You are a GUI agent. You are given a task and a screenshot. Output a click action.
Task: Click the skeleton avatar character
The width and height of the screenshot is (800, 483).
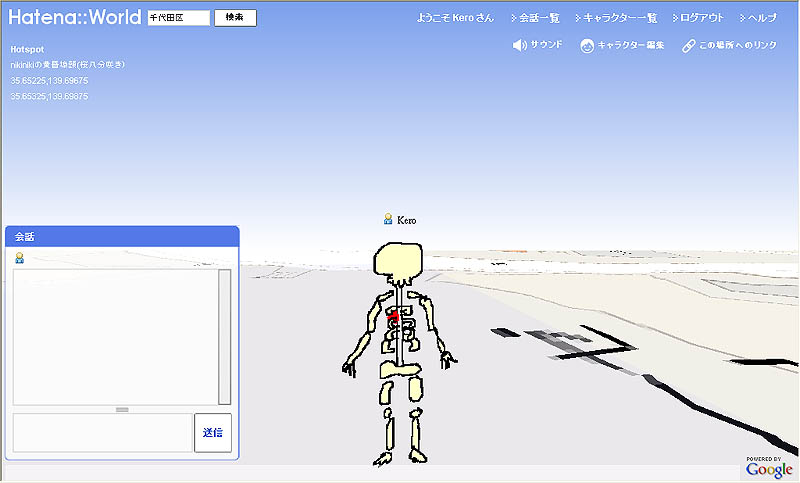399,353
